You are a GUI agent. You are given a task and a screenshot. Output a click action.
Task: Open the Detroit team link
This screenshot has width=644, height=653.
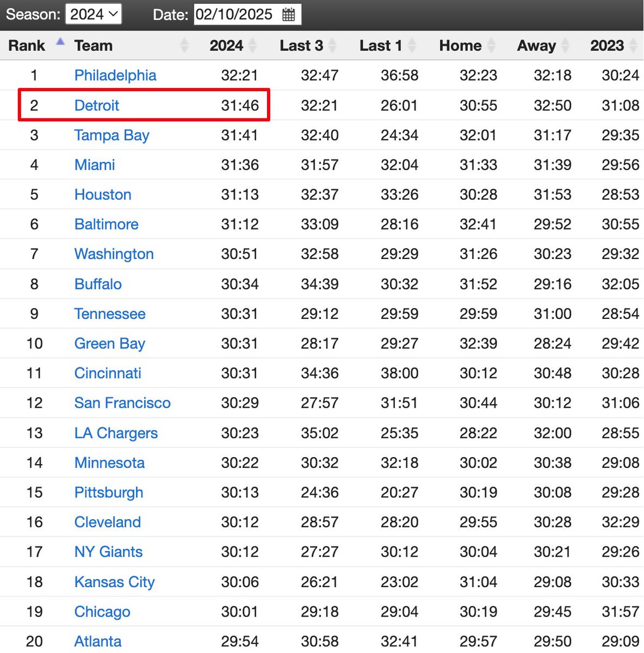click(97, 105)
